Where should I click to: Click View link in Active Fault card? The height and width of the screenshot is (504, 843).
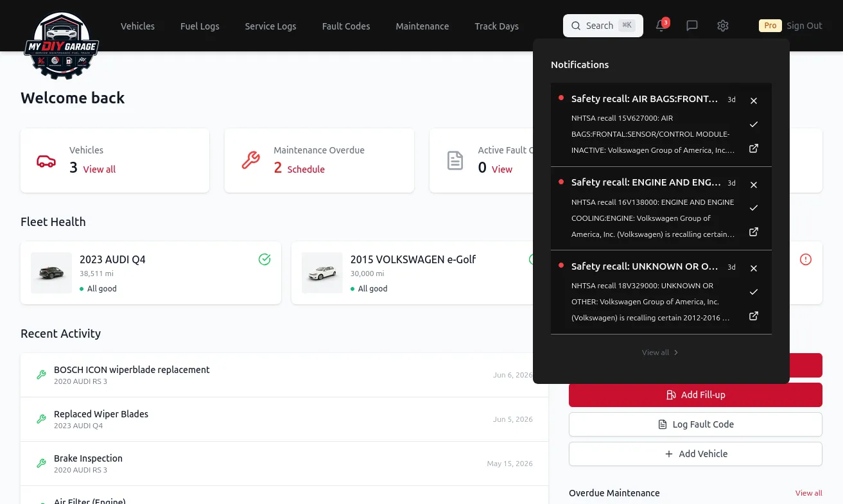(502, 169)
